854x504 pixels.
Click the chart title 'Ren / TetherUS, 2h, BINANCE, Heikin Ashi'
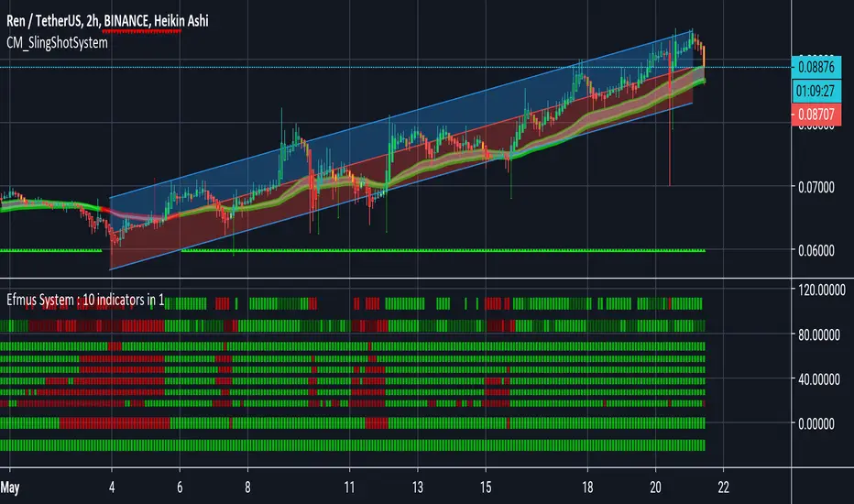tap(107, 21)
